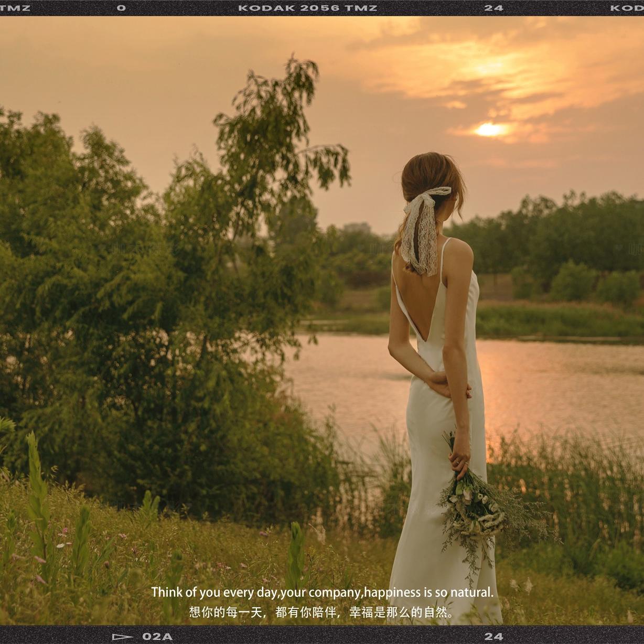
Task: Click the white slip dress skirt
Action: (430, 498)
